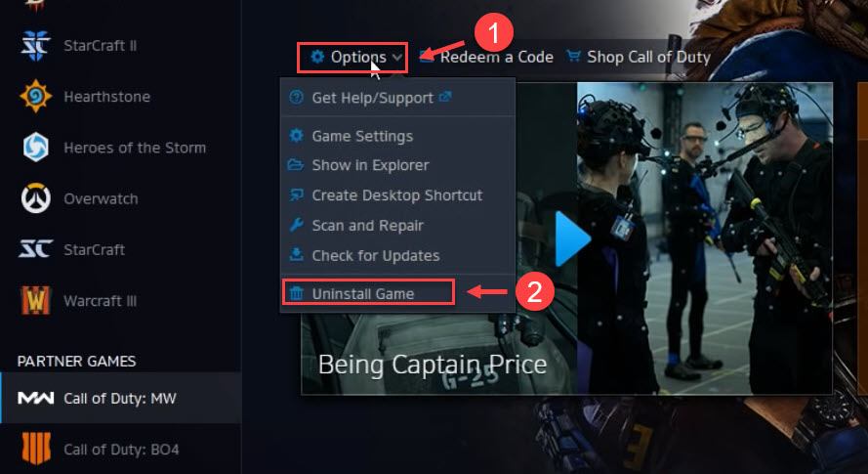This screenshot has width=868, height=474.
Task: Collapse the Options dropdown chevron
Action: click(397, 57)
